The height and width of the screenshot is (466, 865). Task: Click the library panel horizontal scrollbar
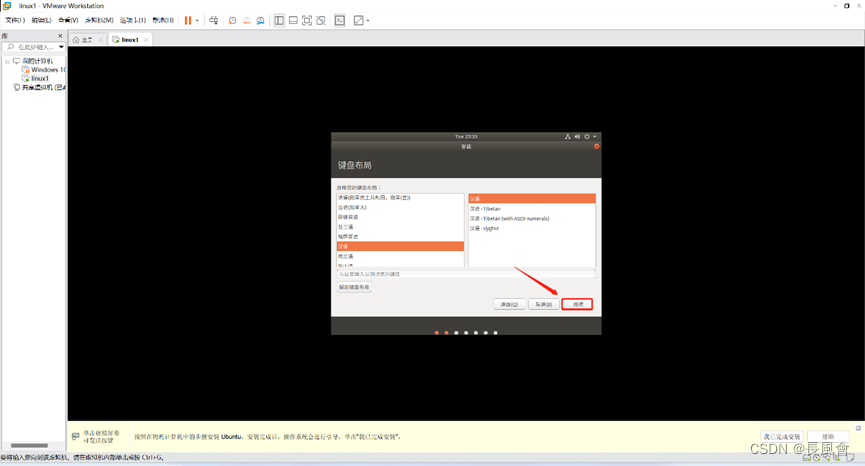pos(29,446)
